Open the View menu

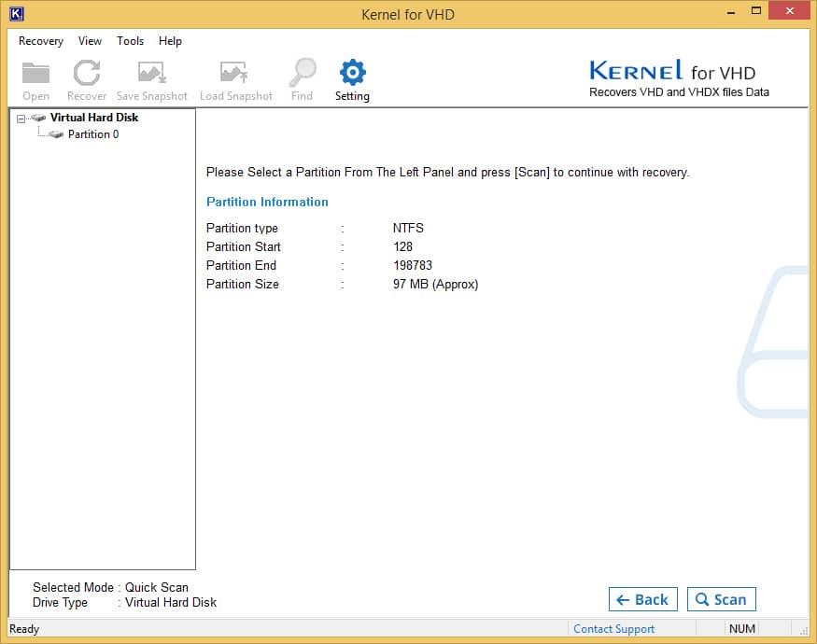(90, 41)
